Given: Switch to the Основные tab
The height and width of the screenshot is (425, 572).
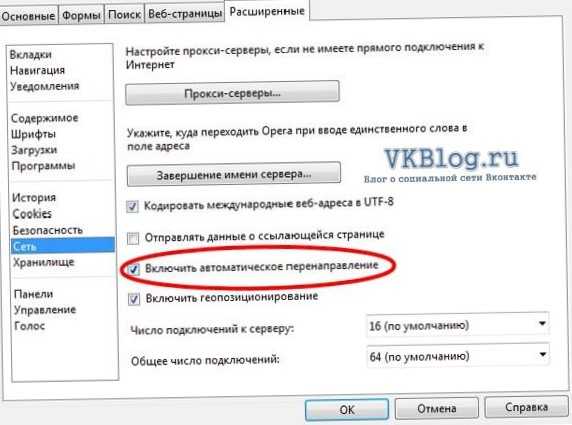Looking at the screenshot, I should coord(28,16).
